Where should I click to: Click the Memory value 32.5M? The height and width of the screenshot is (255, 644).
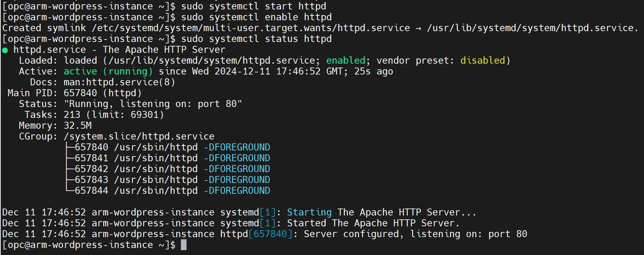[x=78, y=126]
